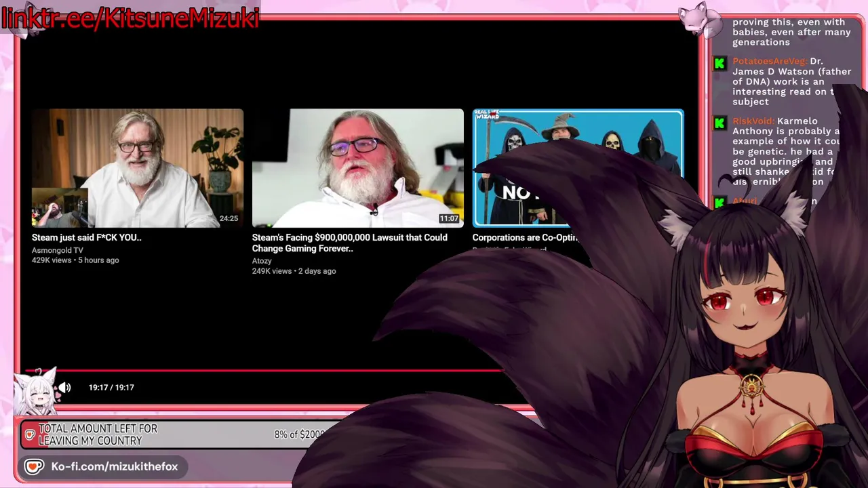Click the 'Steam's Facing $900,000,000 Lawsuit' title
The width and height of the screenshot is (868, 488).
(349, 243)
